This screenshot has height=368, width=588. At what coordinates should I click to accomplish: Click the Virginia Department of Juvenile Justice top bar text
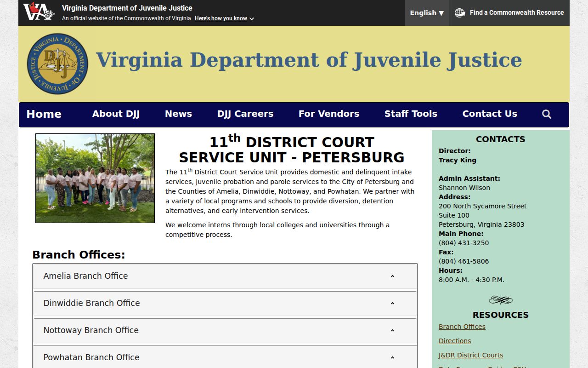(127, 8)
